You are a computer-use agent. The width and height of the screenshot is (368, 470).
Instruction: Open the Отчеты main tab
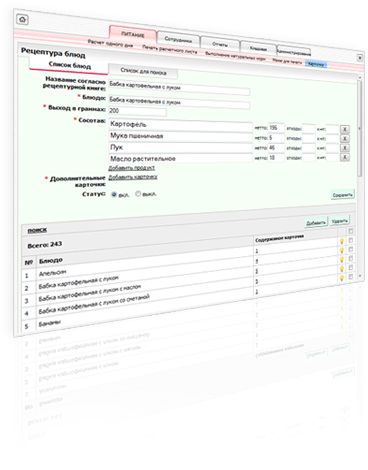click(x=220, y=44)
